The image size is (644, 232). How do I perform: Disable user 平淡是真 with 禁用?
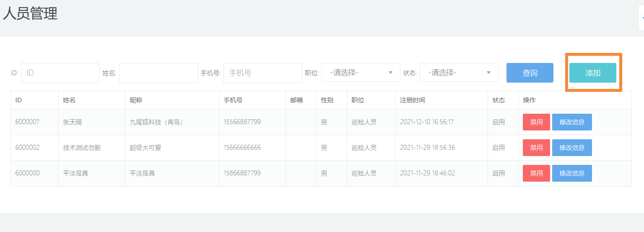(536, 173)
